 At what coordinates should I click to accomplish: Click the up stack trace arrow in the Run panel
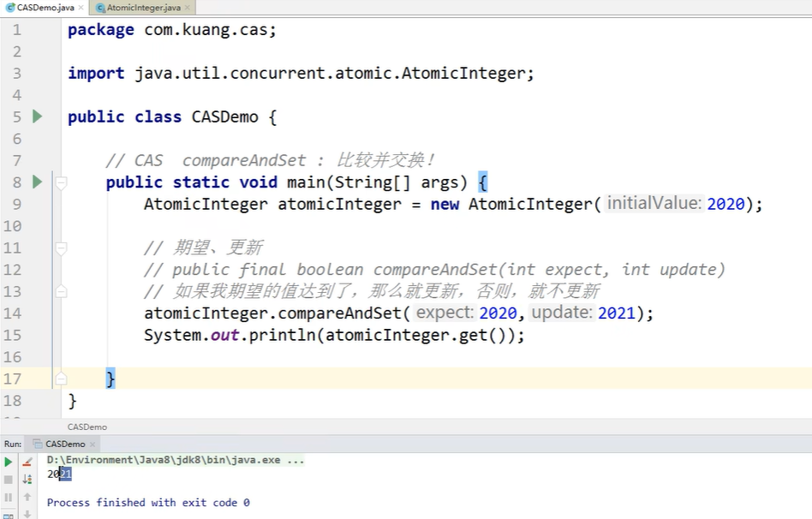point(27,497)
